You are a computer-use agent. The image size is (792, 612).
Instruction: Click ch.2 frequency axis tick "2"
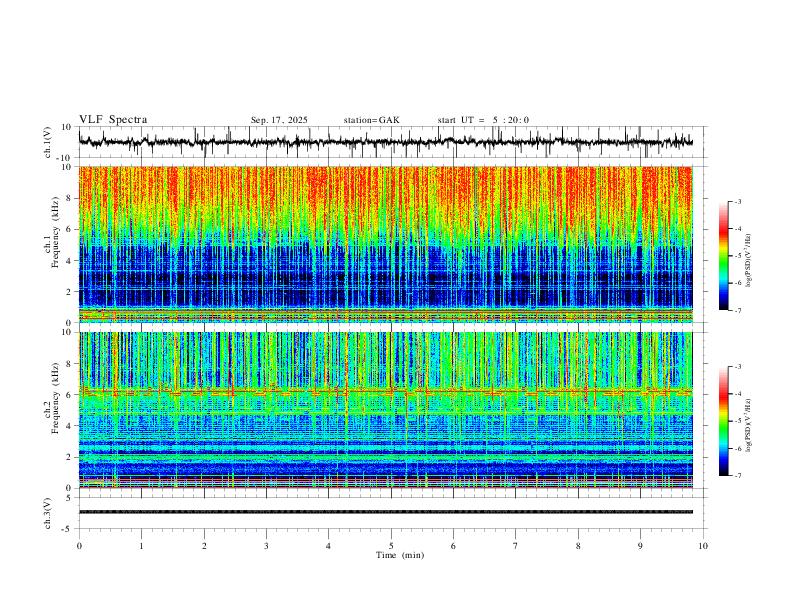70,457
